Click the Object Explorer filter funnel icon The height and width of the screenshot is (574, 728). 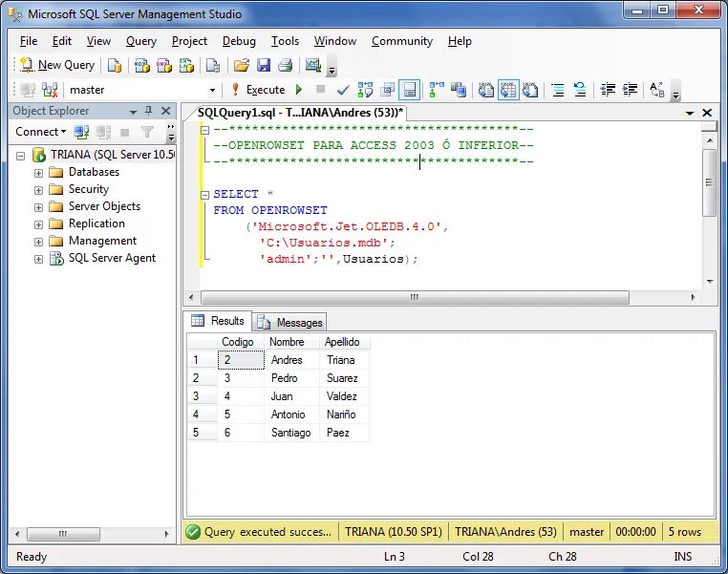point(147,132)
